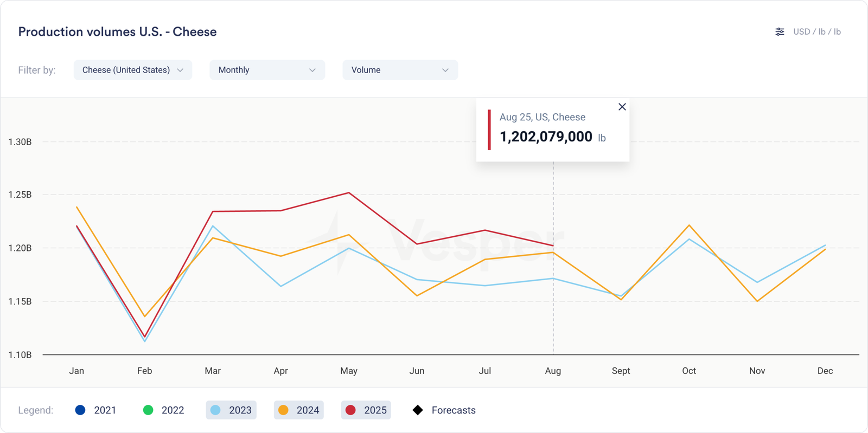The width and height of the screenshot is (868, 433).
Task: Click the Aug label on x-axis
Action: [553, 371]
